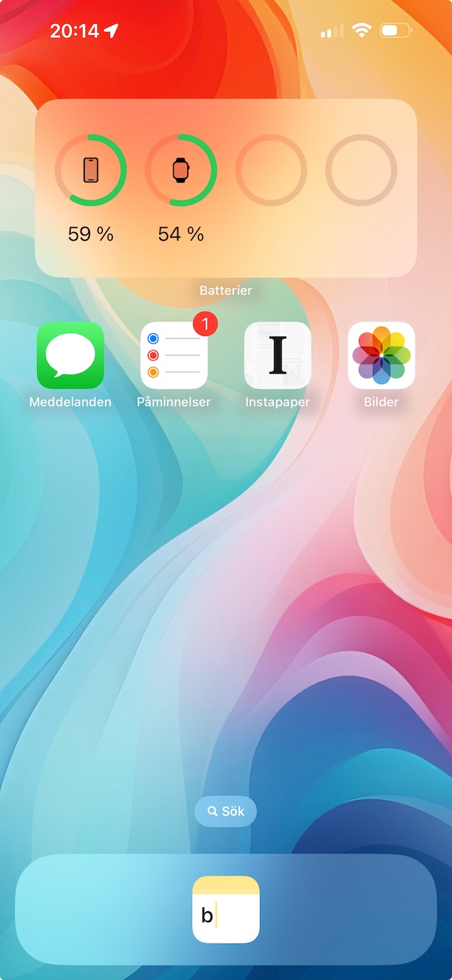Open the Meddelanden app
Viewport: 452px width, 980px height.
coord(70,355)
